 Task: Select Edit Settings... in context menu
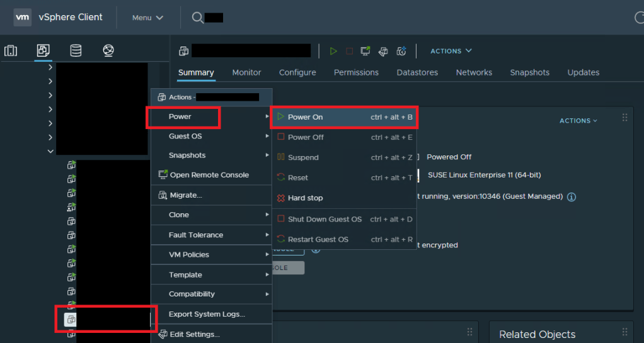(194, 334)
